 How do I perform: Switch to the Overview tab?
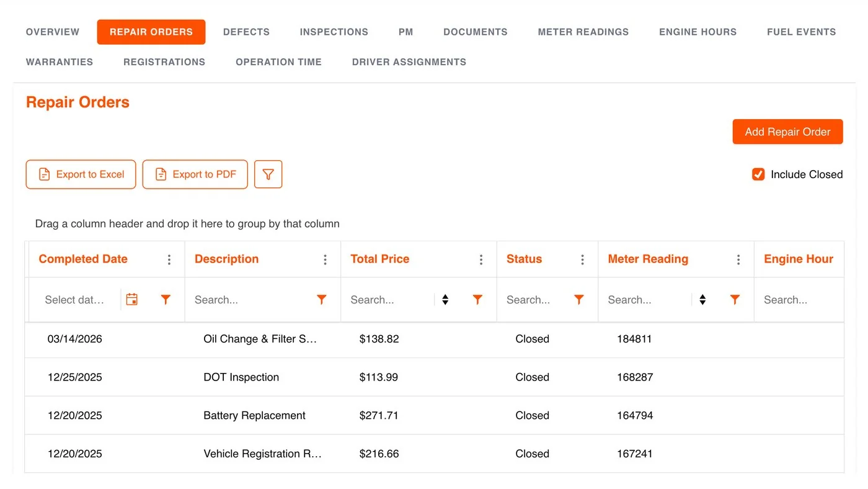pyautogui.click(x=53, y=32)
